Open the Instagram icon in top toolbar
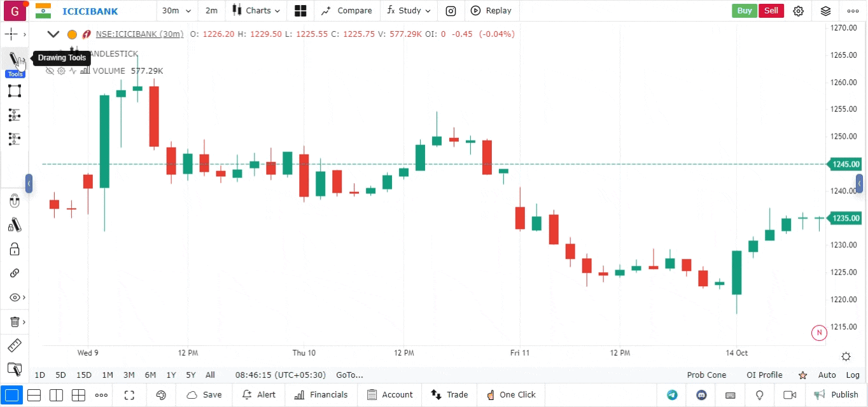 [451, 11]
